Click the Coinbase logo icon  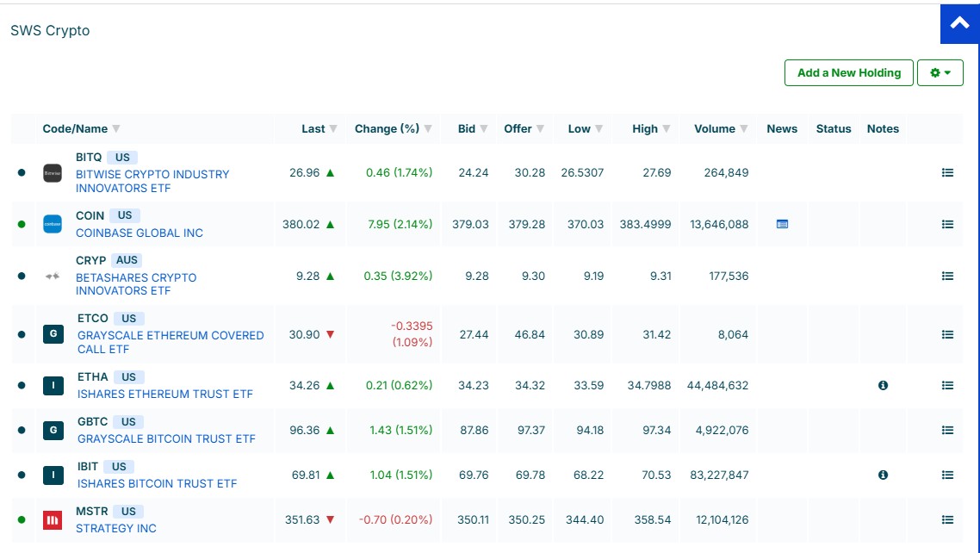click(53, 224)
